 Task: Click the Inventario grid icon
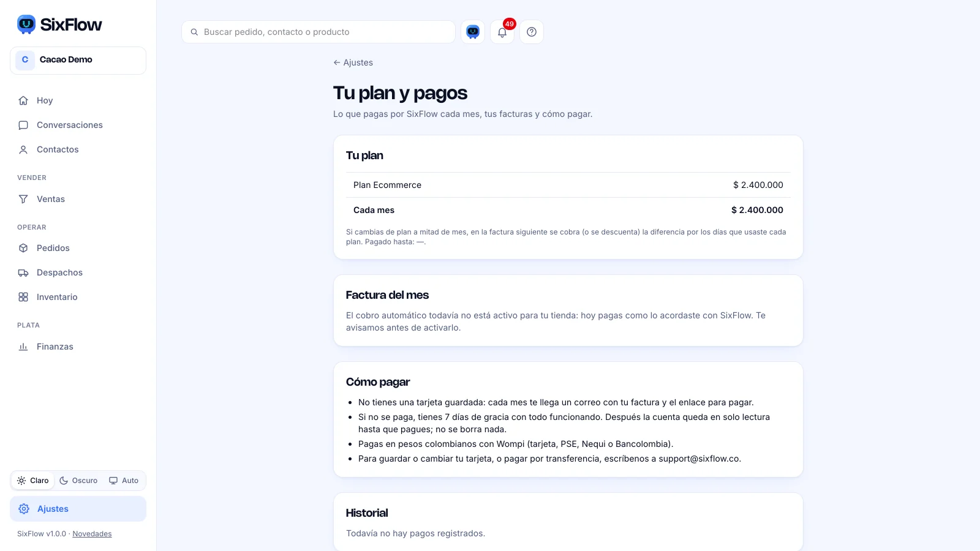click(23, 297)
